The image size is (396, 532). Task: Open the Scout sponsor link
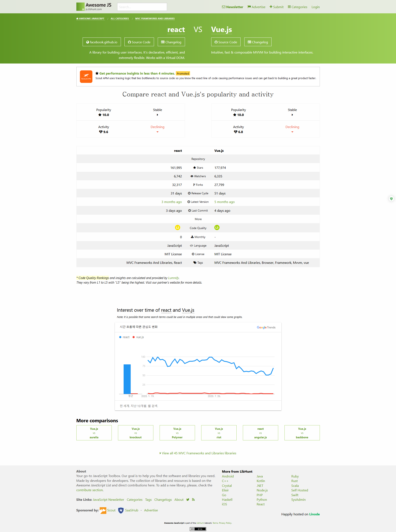click(108, 510)
